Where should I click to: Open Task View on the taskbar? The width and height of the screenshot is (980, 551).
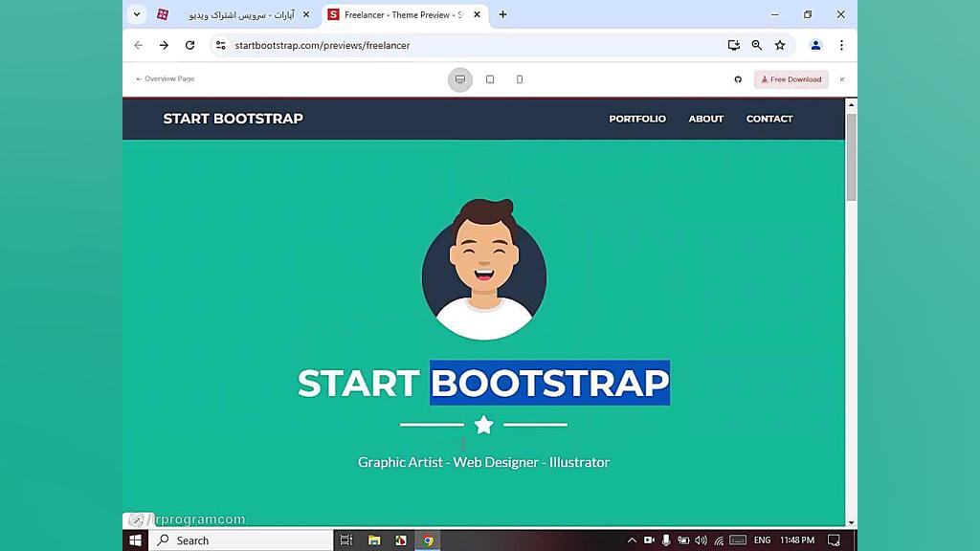pyautogui.click(x=345, y=540)
